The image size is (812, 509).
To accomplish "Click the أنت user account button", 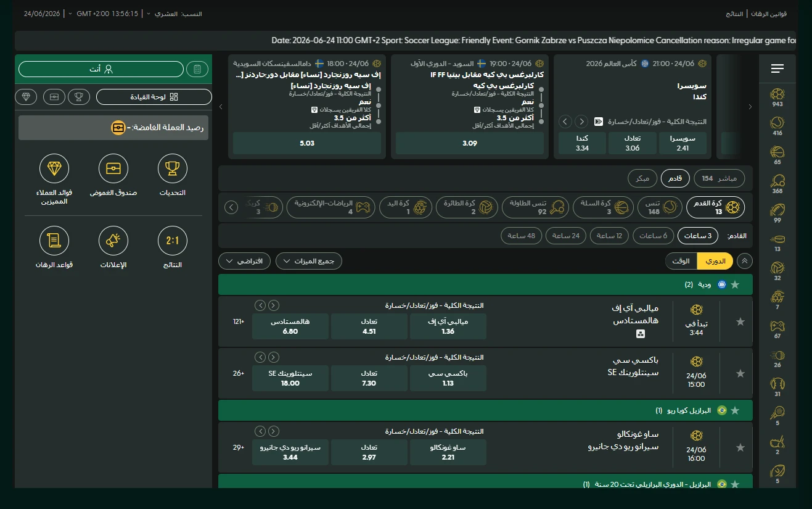I will coord(101,69).
